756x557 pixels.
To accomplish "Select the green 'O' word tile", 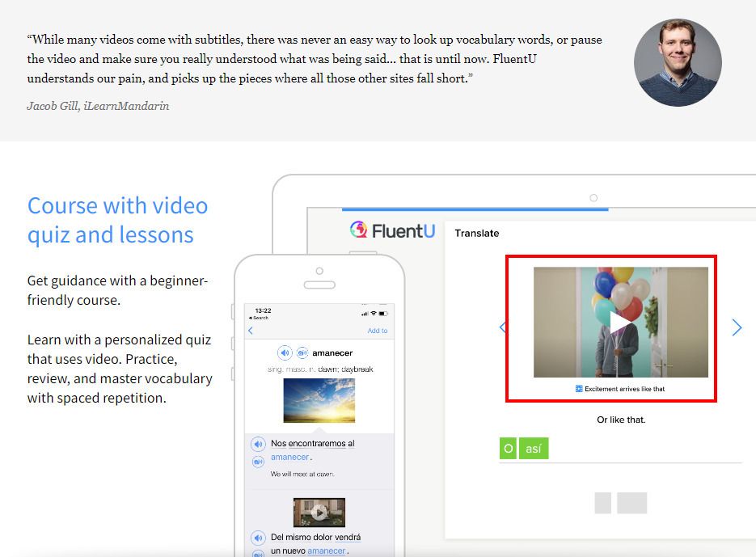I will 509,449.
